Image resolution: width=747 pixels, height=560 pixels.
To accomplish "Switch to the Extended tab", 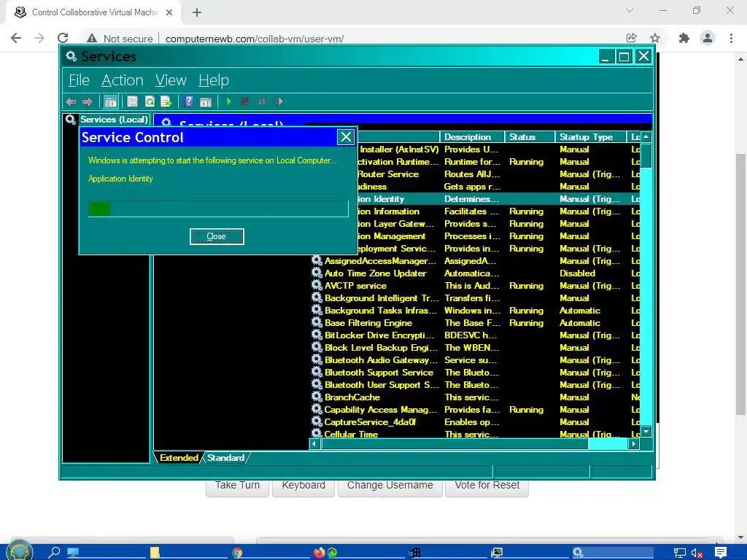I will [x=179, y=458].
